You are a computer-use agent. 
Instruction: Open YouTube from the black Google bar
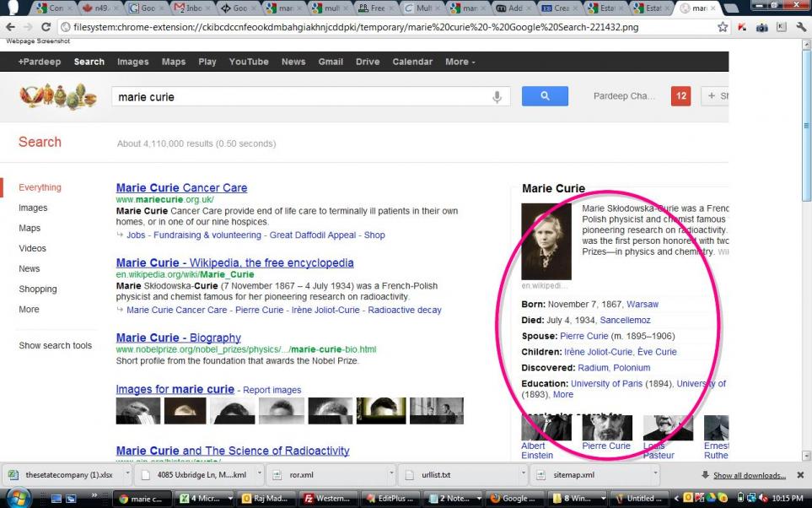click(x=249, y=62)
